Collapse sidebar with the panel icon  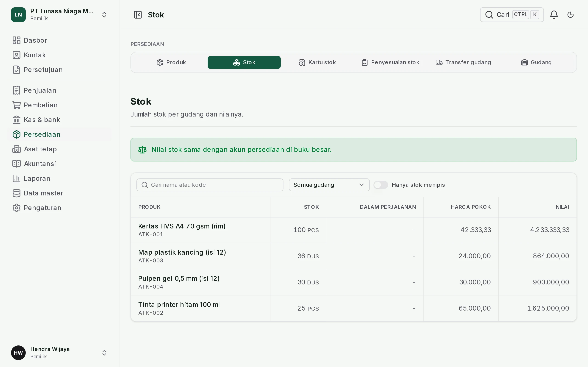click(x=138, y=14)
